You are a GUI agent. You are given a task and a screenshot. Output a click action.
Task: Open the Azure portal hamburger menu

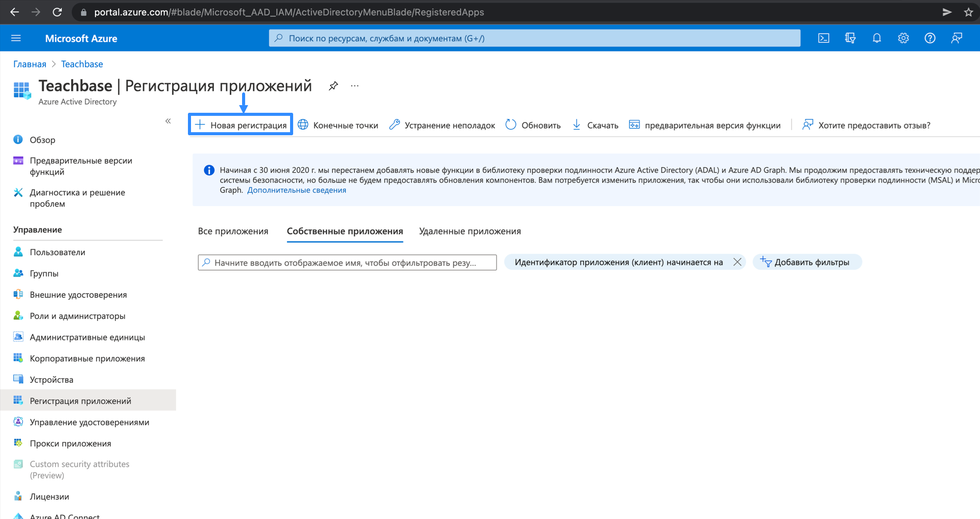point(16,38)
